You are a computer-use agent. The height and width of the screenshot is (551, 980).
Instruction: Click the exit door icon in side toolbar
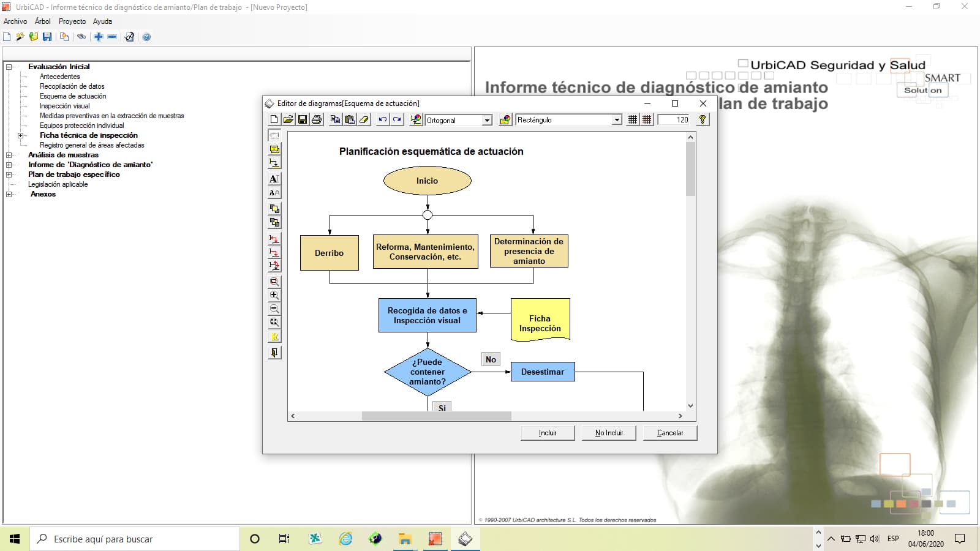click(274, 353)
